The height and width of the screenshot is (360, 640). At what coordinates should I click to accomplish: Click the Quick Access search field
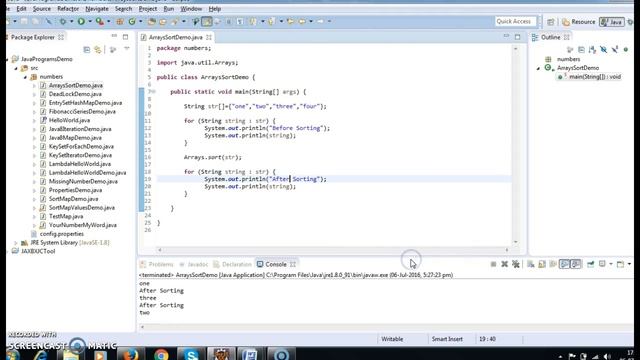515,21
